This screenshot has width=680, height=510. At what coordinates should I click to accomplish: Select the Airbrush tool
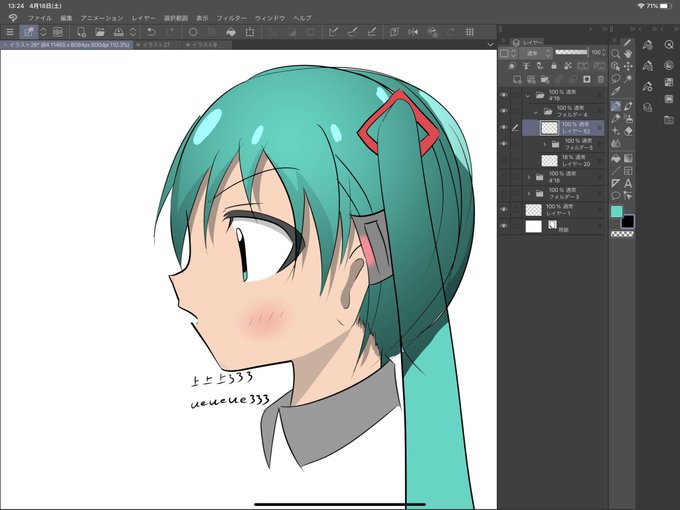628,118
